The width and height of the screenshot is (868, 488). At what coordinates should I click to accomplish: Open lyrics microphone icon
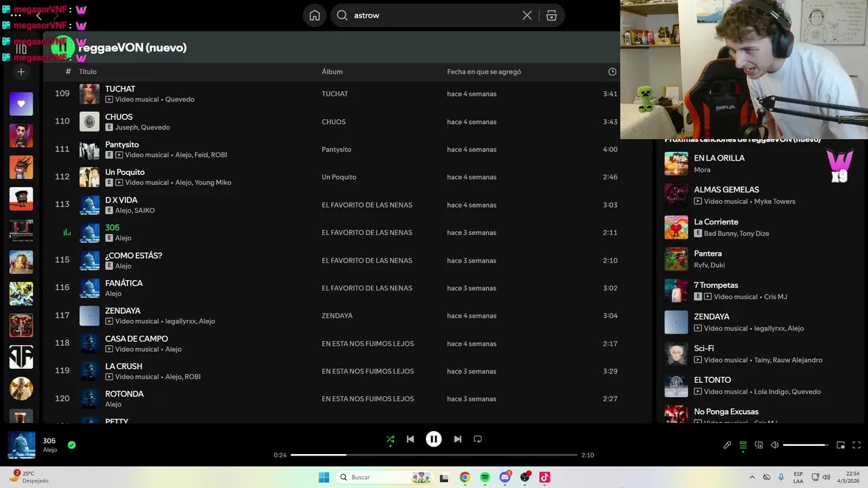click(727, 445)
